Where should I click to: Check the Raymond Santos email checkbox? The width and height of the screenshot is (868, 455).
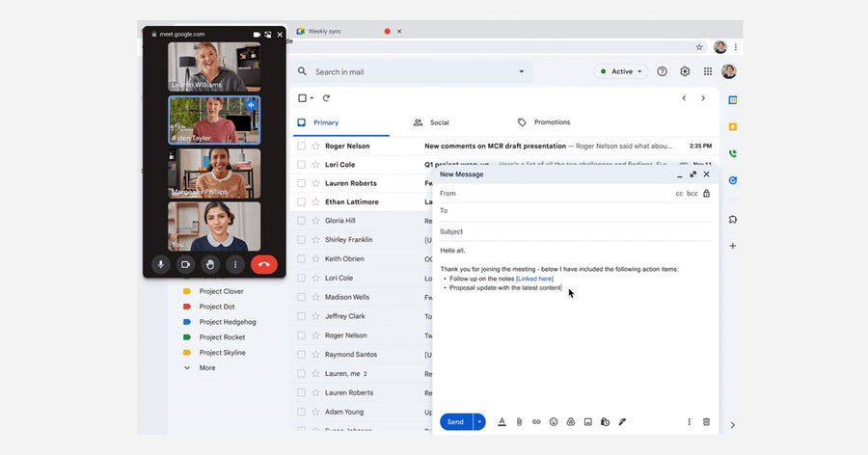(x=301, y=354)
